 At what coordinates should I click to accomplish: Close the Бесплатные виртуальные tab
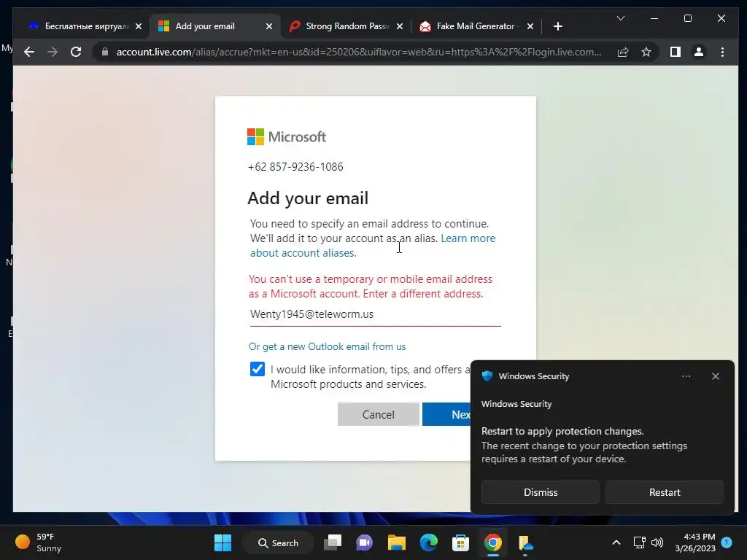[139, 26]
